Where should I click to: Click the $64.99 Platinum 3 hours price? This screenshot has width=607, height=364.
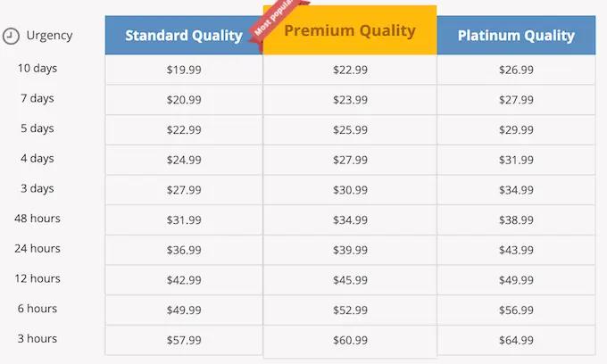[x=516, y=340]
